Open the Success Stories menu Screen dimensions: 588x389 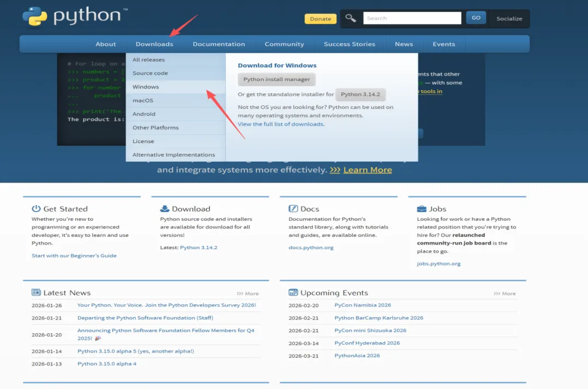[x=349, y=44]
